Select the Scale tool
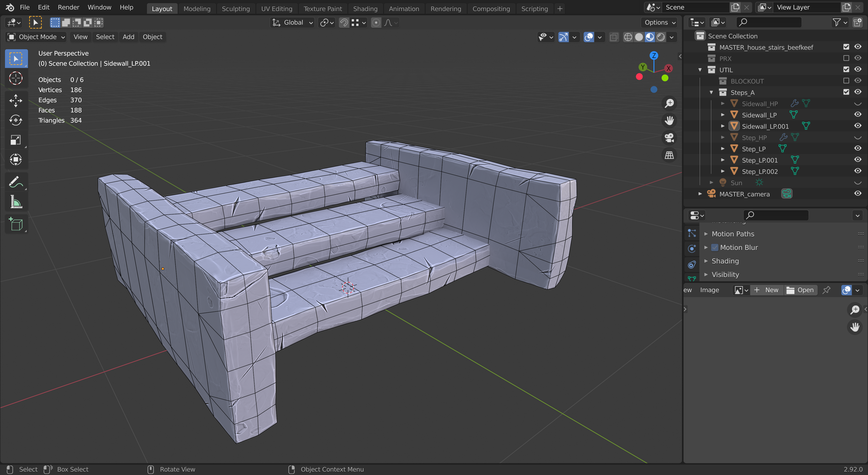The image size is (868, 475). pos(16,140)
